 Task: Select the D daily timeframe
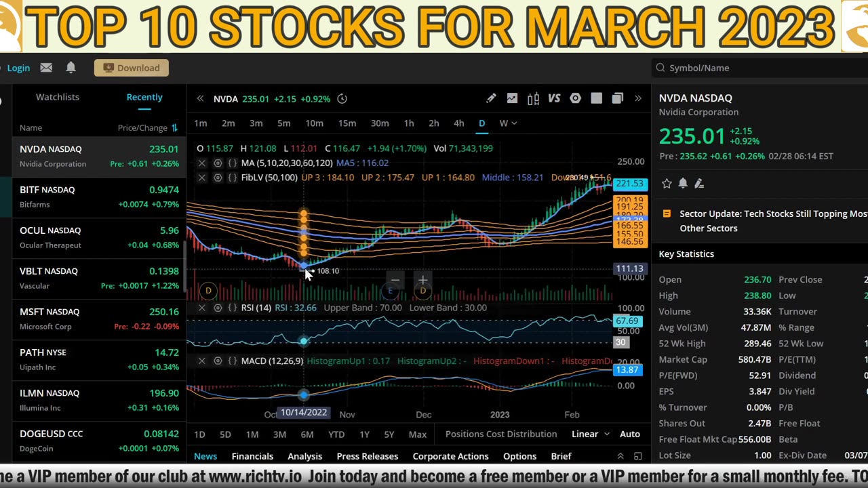[482, 123]
